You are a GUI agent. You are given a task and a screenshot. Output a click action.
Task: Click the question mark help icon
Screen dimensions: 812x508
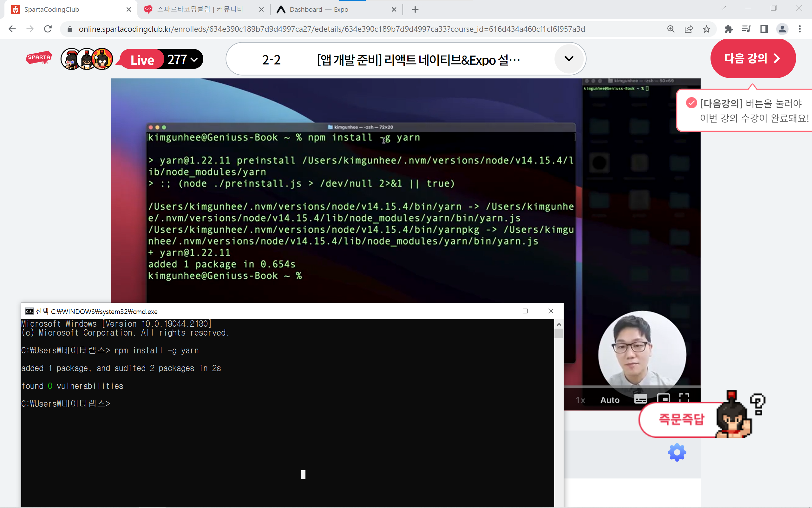758,404
